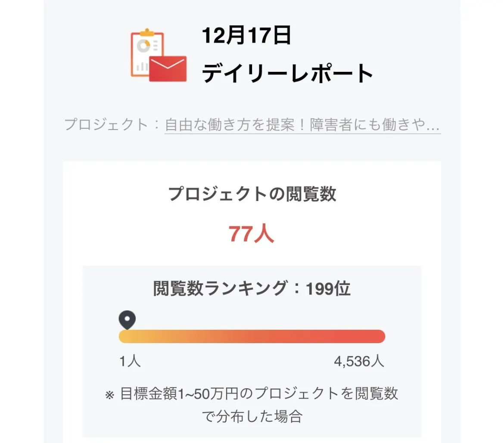Select the デイリーレポート title
This screenshot has width=504, height=443.
(287, 73)
